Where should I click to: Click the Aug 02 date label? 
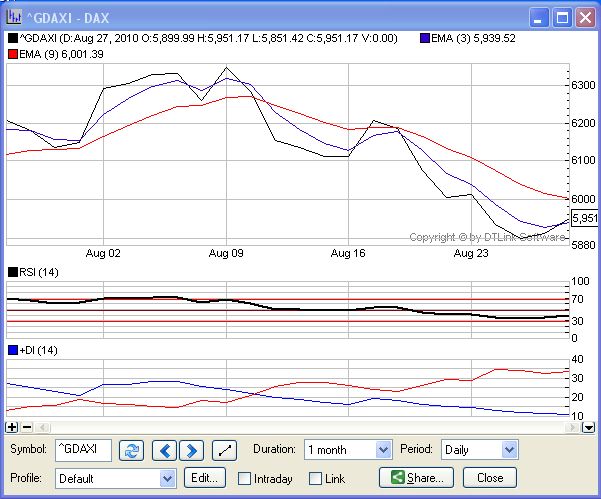click(x=103, y=253)
